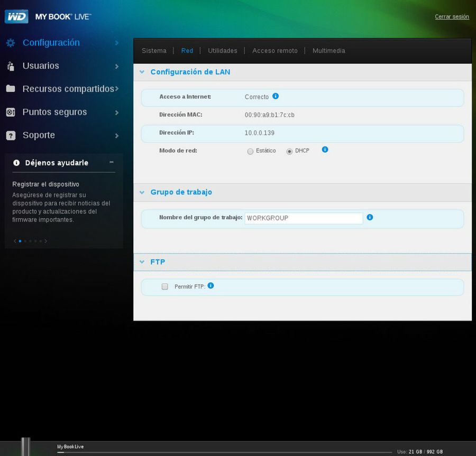Screen dimensions: 476x456
Task: Click the WD logo icon
Action: pos(16,16)
